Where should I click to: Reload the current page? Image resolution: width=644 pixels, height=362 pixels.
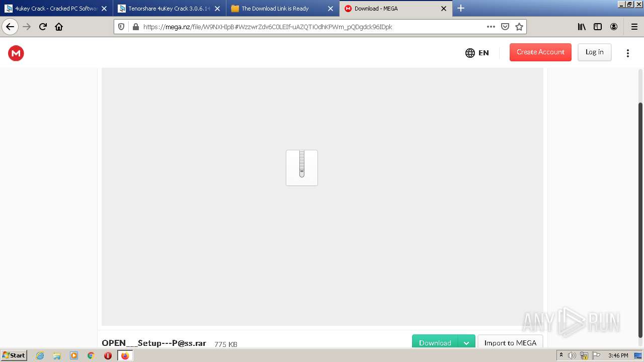pyautogui.click(x=43, y=27)
